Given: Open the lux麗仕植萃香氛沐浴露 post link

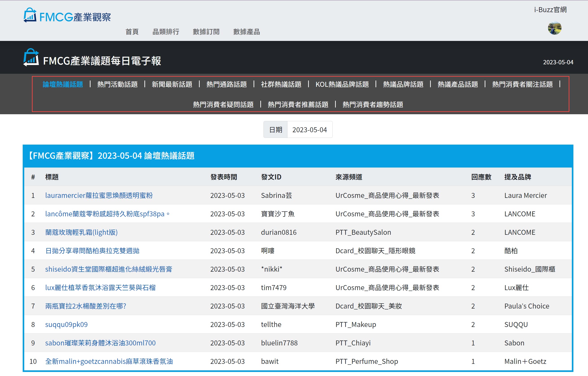Looking at the screenshot, I should click(x=100, y=287).
